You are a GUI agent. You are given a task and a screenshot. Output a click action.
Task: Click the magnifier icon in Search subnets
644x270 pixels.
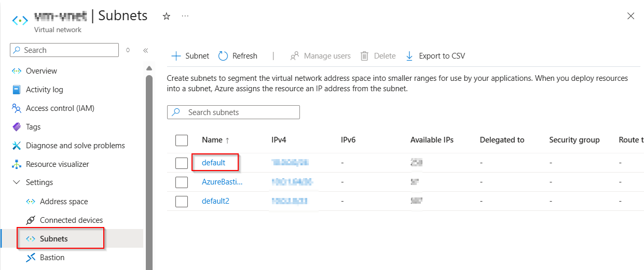click(x=176, y=112)
